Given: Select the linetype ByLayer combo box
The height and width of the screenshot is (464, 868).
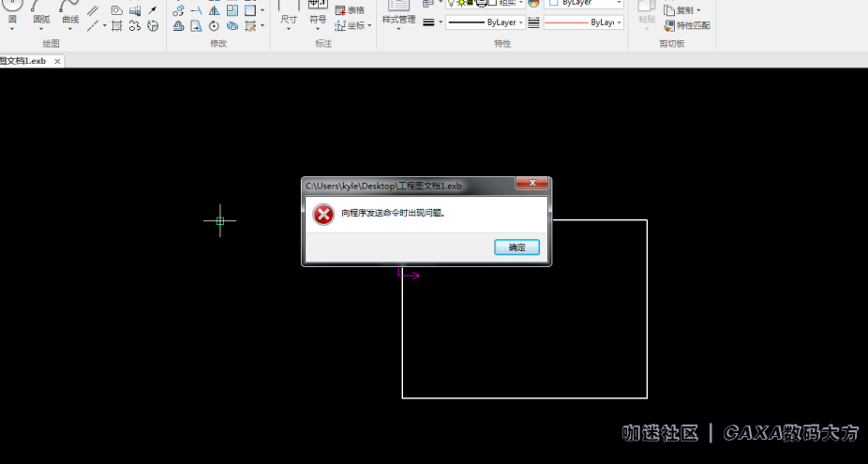Looking at the screenshot, I should click(x=485, y=22).
